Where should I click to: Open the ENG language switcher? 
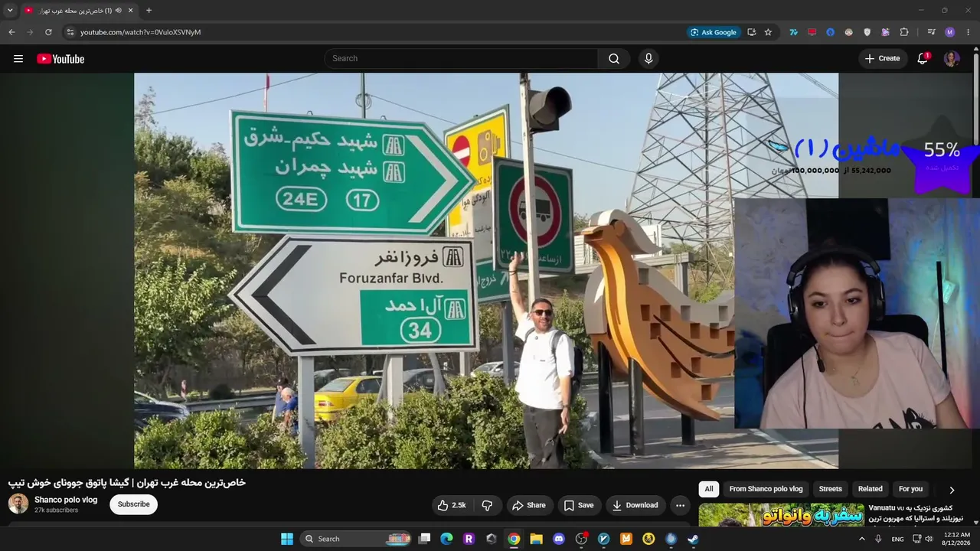pos(897,539)
